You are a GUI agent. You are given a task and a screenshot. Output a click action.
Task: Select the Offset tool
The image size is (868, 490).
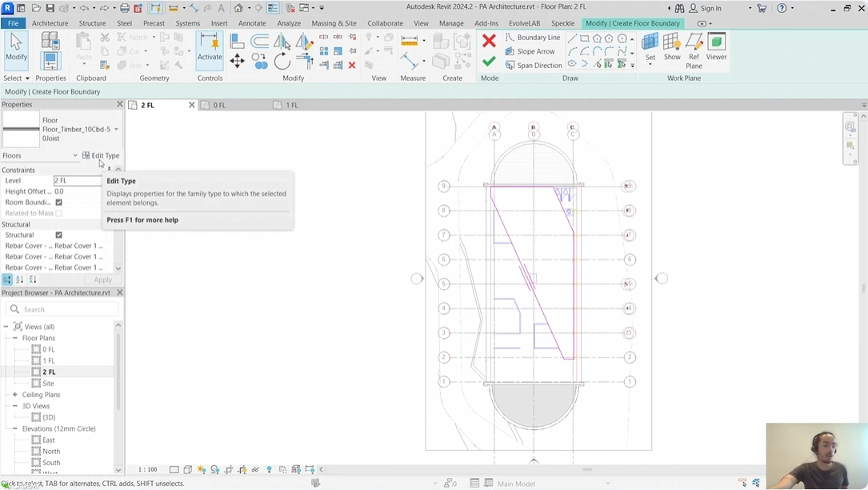(x=260, y=41)
